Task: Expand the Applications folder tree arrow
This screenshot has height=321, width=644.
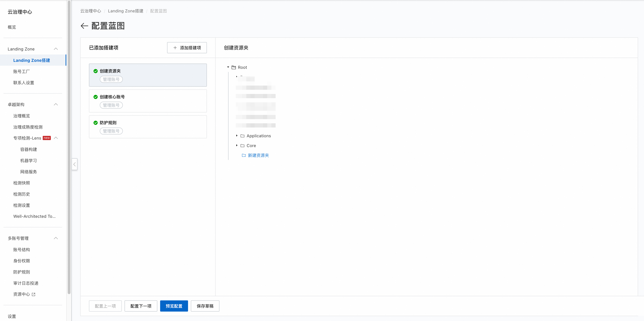Action: click(x=237, y=136)
